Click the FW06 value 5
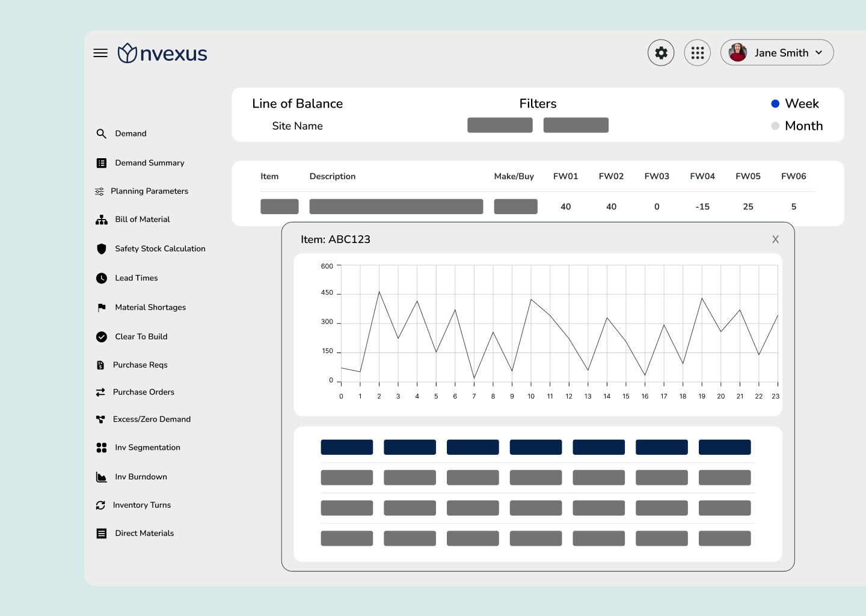Viewport: 866px width, 616px height. click(794, 207)
